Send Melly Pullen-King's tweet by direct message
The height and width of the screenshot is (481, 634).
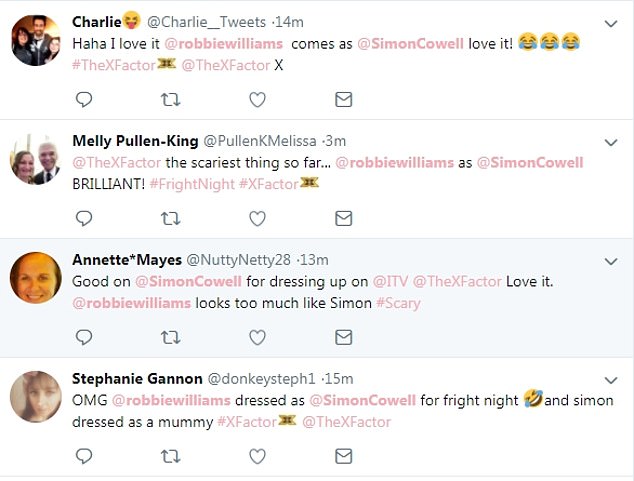(x=343, y=218)
